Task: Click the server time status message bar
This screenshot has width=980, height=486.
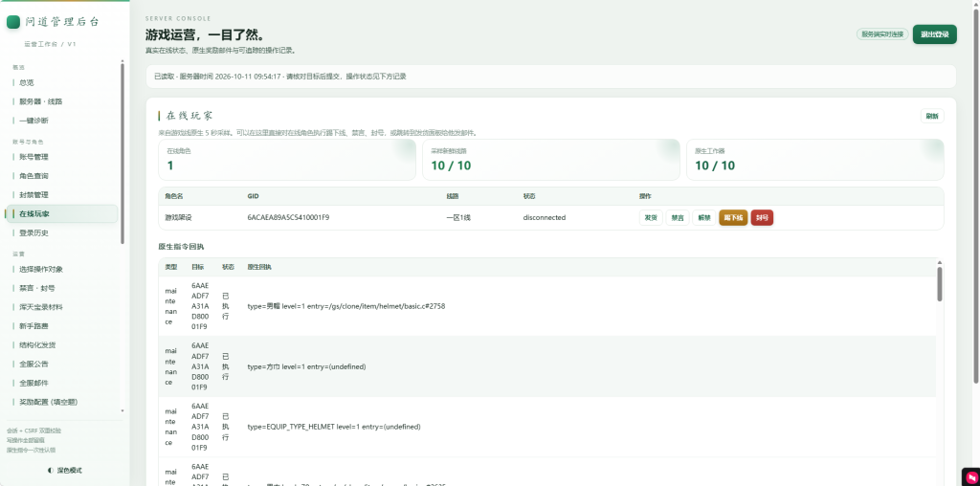Action: (550, 77)
